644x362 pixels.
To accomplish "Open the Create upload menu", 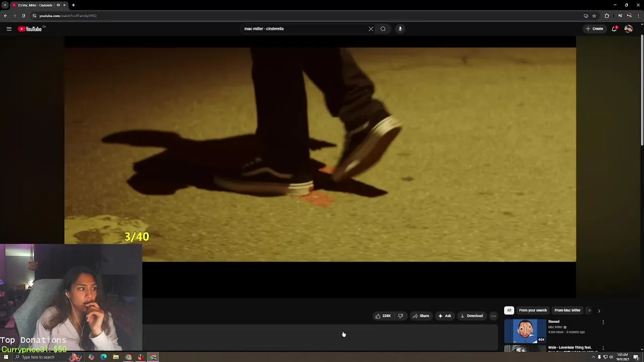I will click(594, 29).
